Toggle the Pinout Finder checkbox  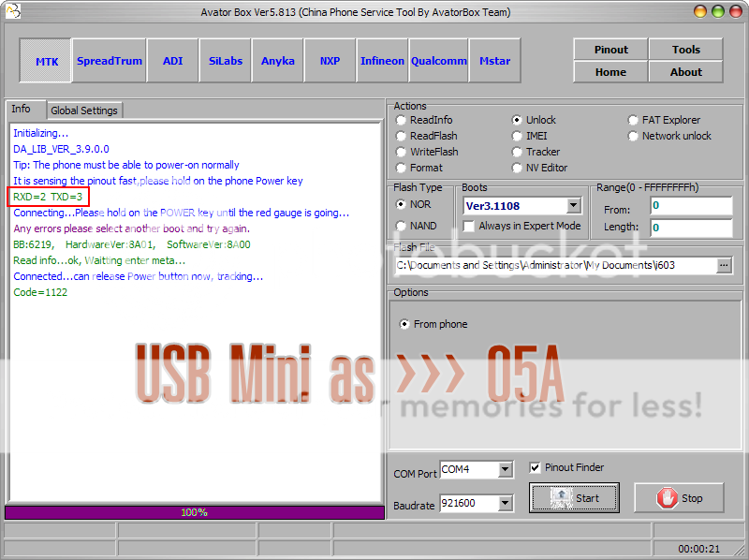535,467
